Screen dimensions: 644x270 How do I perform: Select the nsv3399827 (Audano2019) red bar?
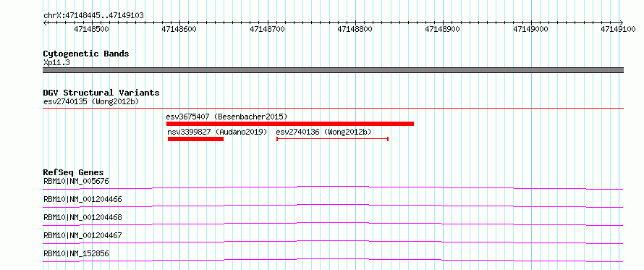click(x=195, y=139)
